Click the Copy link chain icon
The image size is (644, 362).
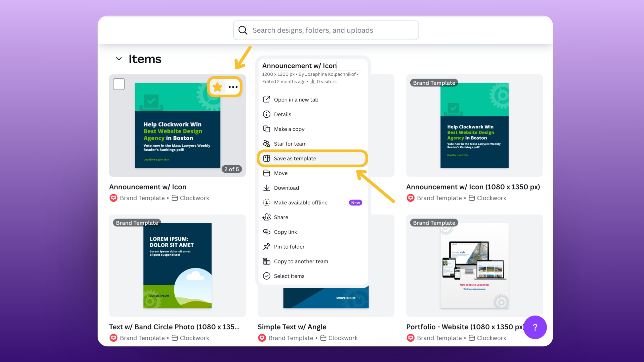click(x=266, y=232)
